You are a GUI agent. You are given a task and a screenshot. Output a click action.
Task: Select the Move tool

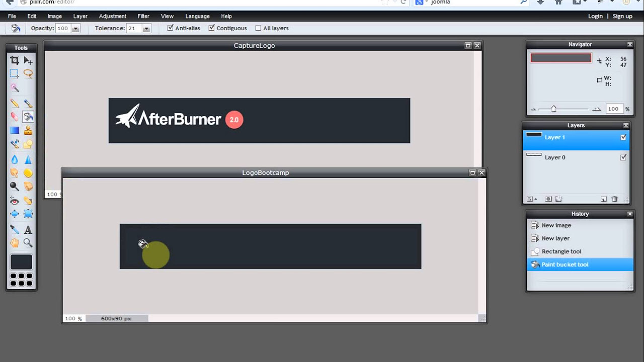pyautogui.click(x=28, y=60)
